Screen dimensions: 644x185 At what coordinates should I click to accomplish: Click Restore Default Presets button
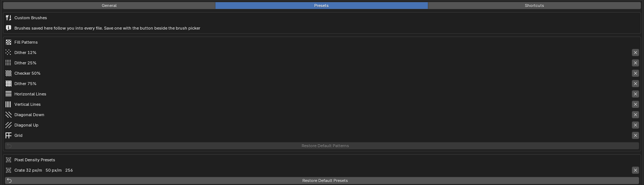[322, 181]
